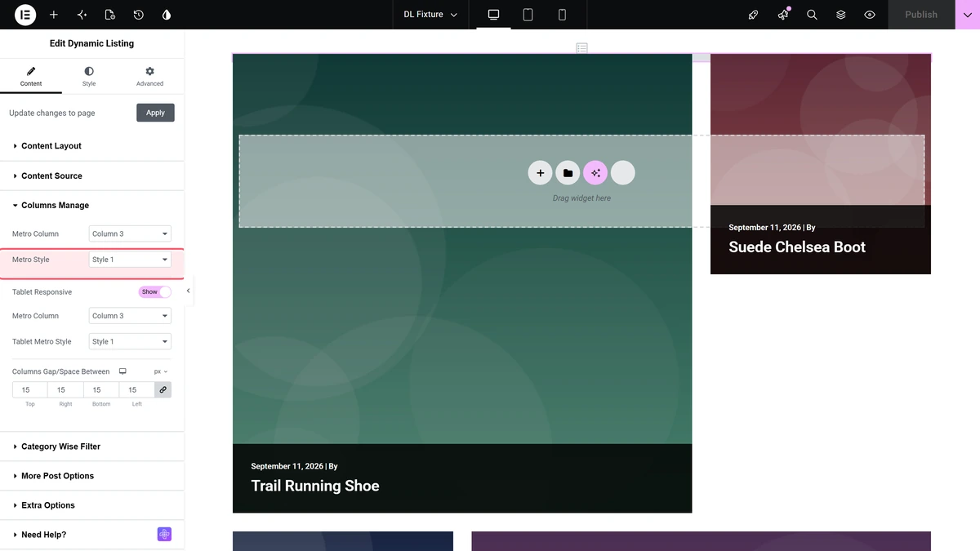Toggle preview mode with the eye icon

(870, 15)
